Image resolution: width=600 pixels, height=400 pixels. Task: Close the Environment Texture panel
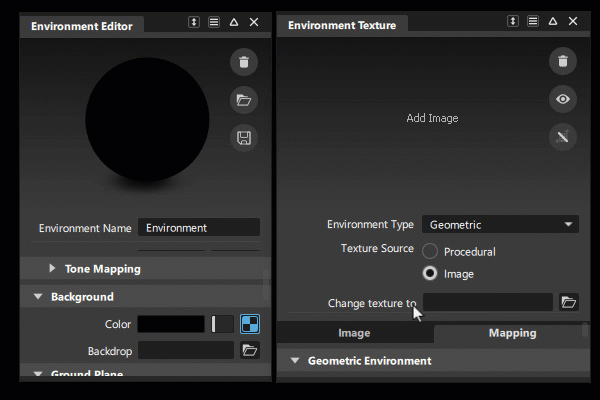tap(573, 21)
